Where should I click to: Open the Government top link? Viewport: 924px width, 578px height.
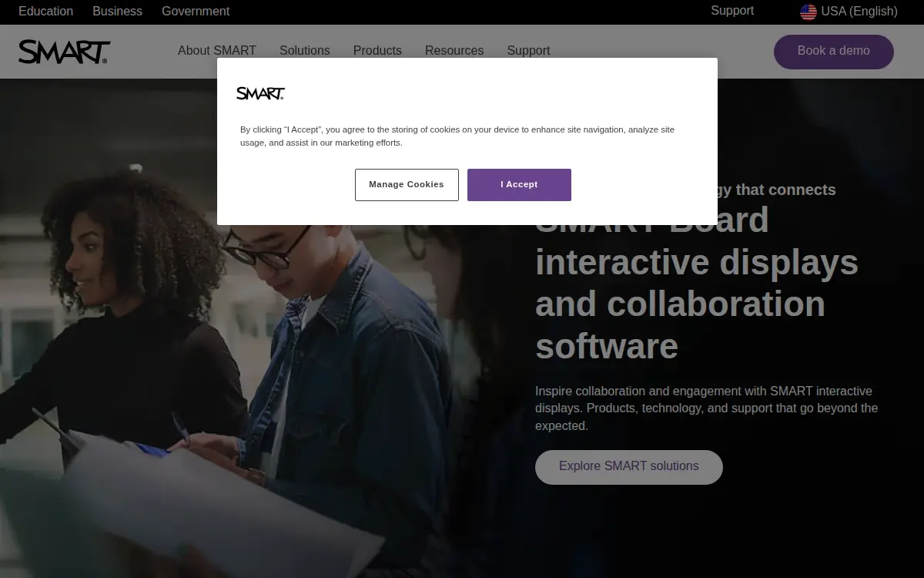[196, 11]
